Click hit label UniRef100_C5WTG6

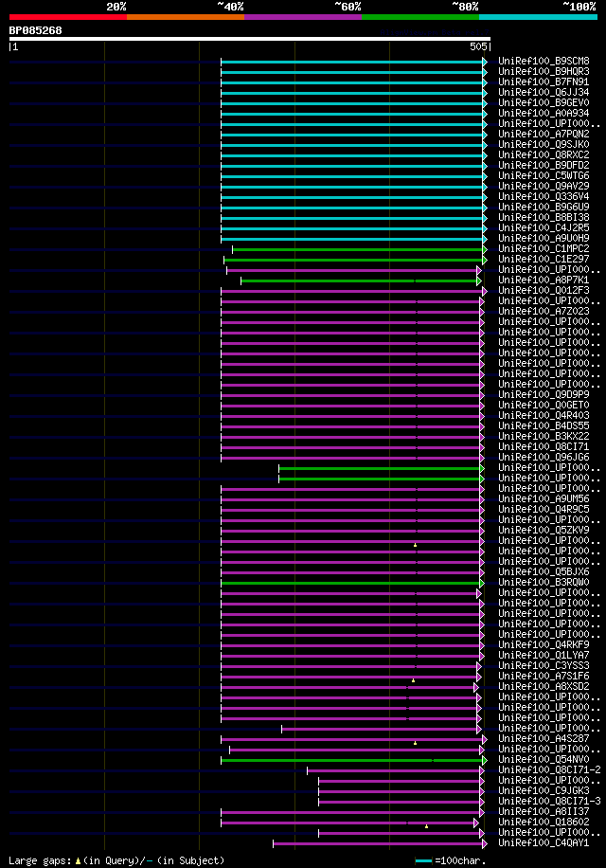[x=544, y=175]
